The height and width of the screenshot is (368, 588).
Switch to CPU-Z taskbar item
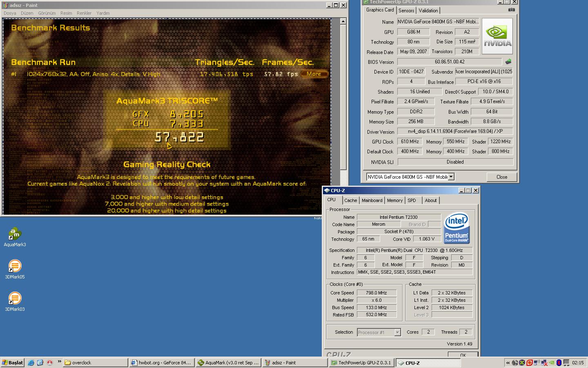pos(428,363)
